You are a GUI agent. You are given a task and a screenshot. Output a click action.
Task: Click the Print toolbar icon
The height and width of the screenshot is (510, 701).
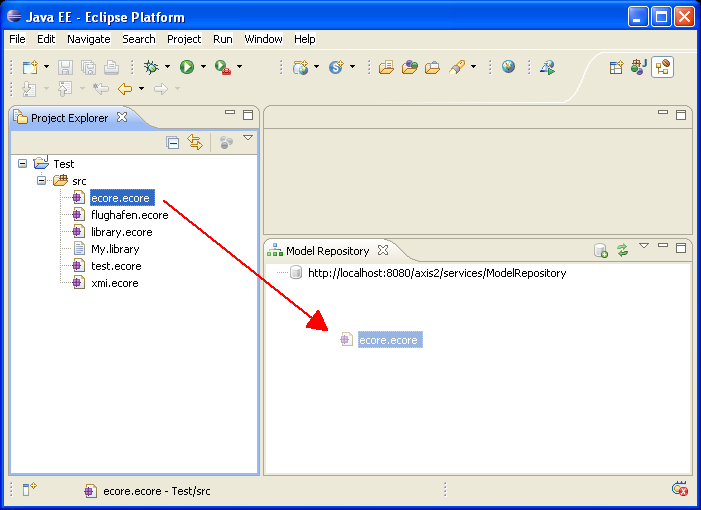tap(111, 67)
